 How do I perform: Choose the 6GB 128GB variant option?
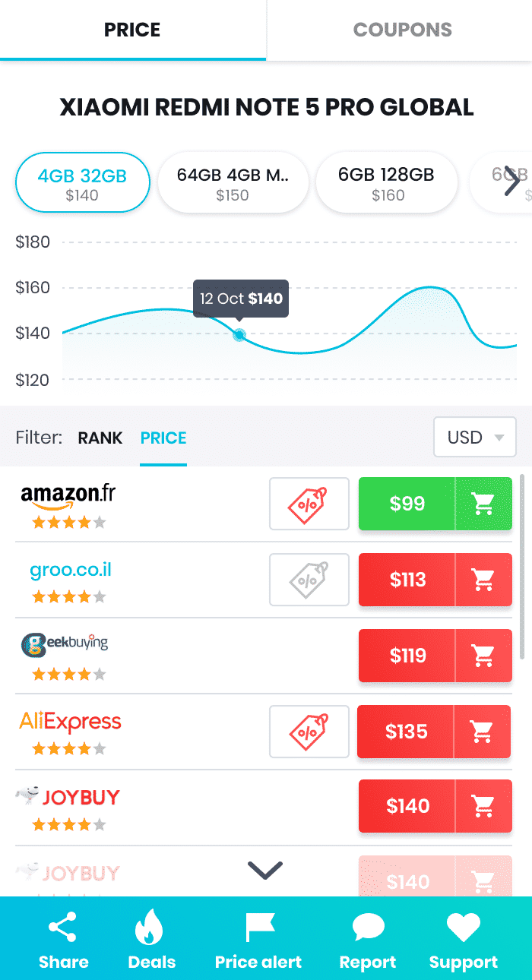[x=387, y=183]
